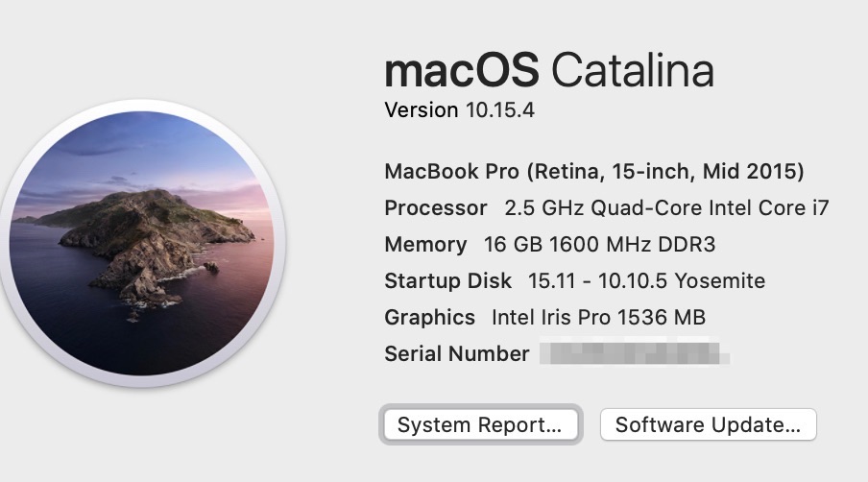Click the Memory label
868x482 pixels.
425,245
